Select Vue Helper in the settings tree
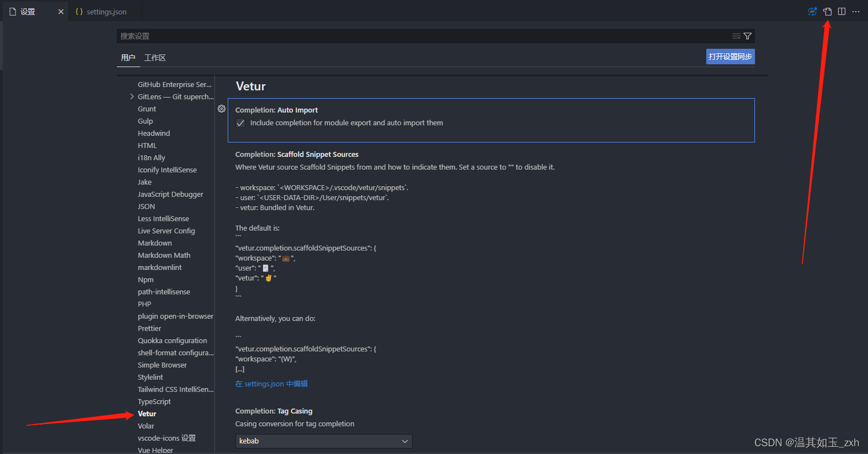Image resolution: width=868 pixels, height=454 pixels. [x=156, y=450]
